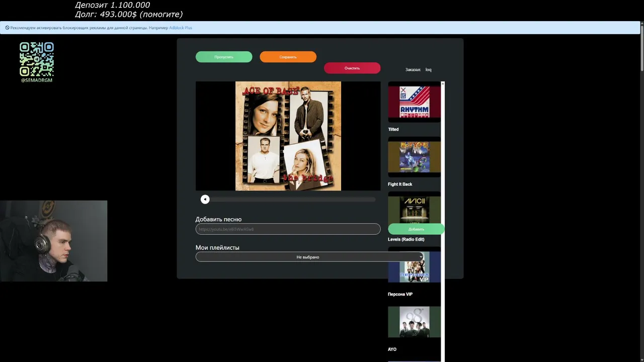Click the requester name loq

(429, 70)
